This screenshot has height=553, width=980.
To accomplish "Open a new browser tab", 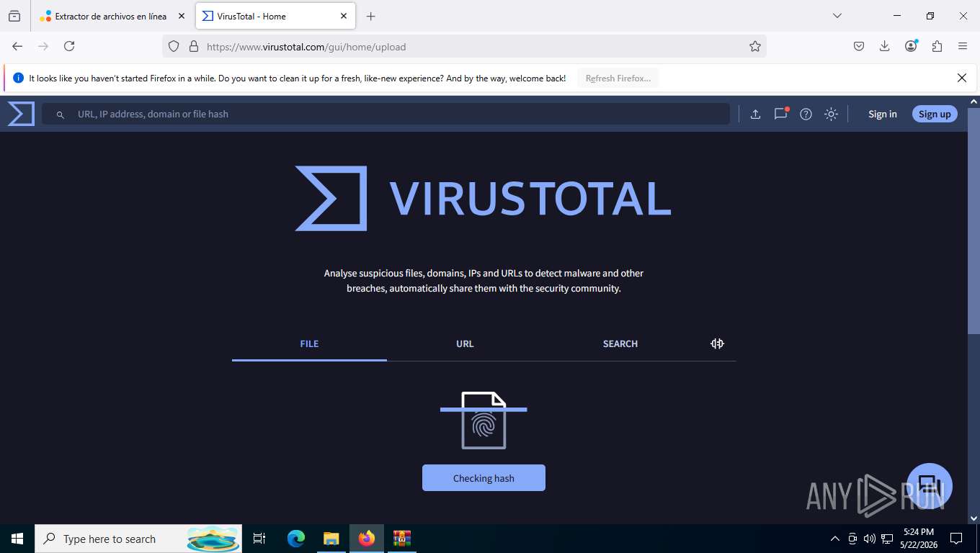I will [370, 16].
